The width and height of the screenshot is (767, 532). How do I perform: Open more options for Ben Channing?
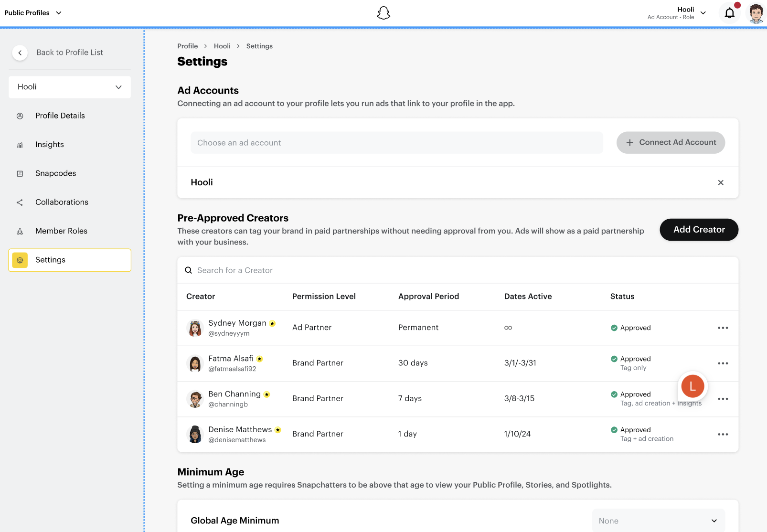(x=723, y=399)
